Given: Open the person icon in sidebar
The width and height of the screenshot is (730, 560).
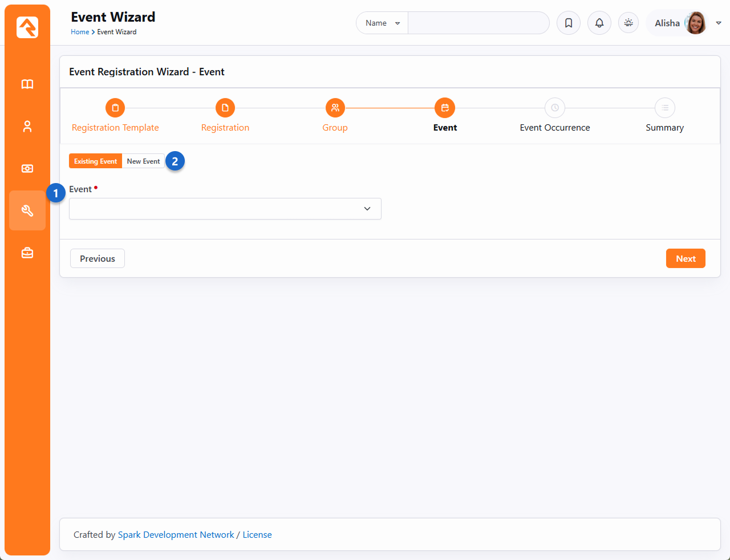Looking at the screenshot, I should pos(27,127).
